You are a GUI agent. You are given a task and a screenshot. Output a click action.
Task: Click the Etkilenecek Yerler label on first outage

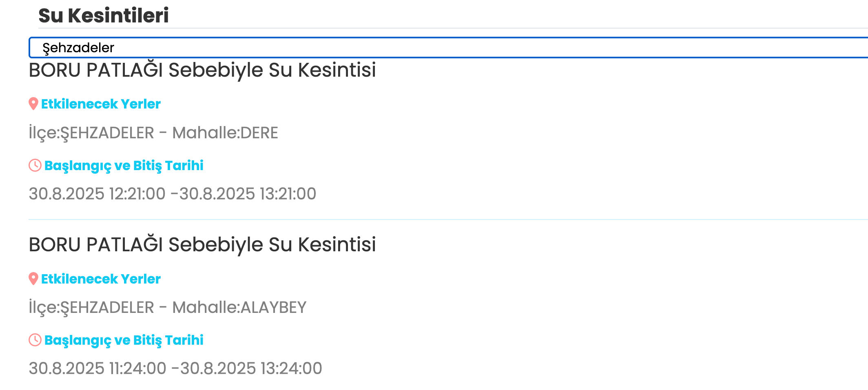(101, 104)
